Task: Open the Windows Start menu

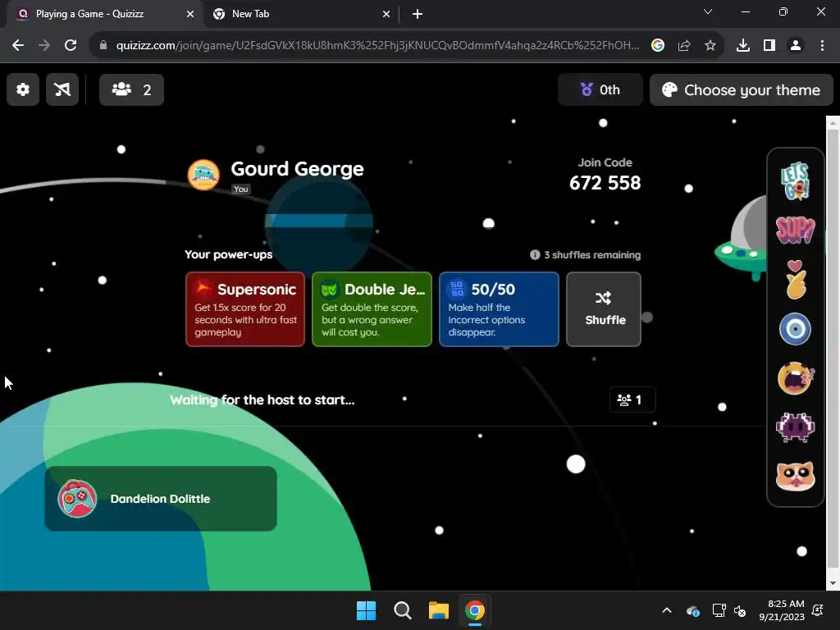Action: click(x=367, y=610)
